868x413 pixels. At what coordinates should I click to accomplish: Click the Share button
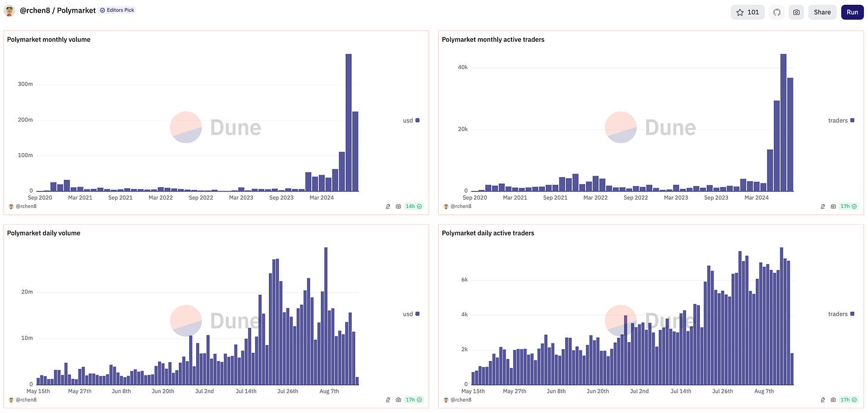pyautogui.click(x=822, y=12)
